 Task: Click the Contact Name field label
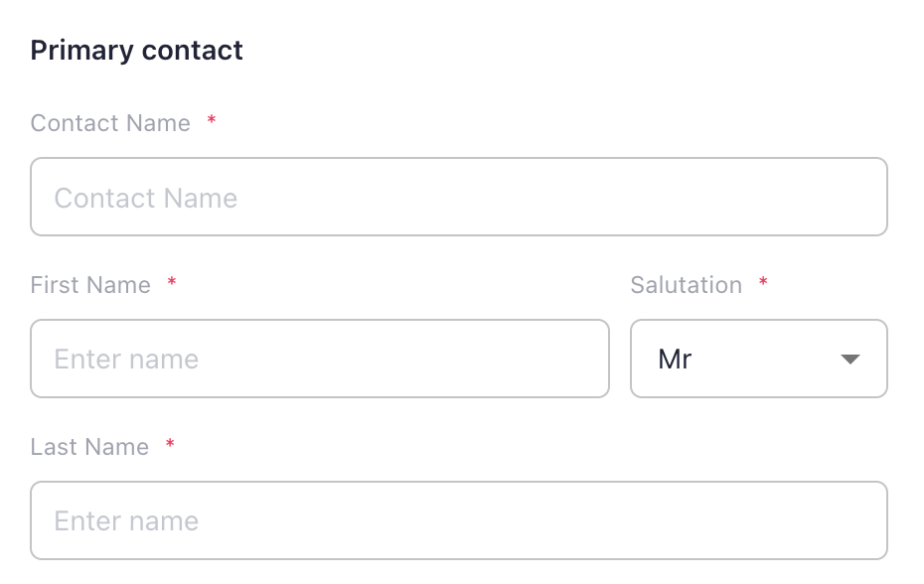[x=109, y=123]
